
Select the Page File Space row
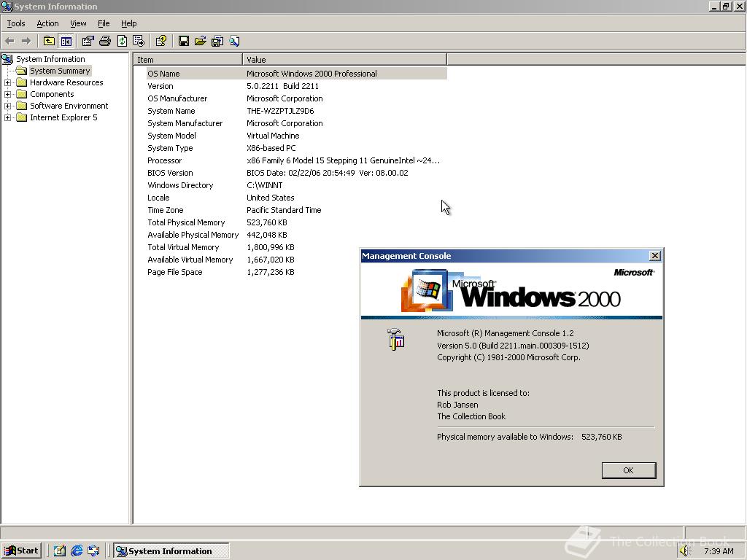(x=297, y=272)
